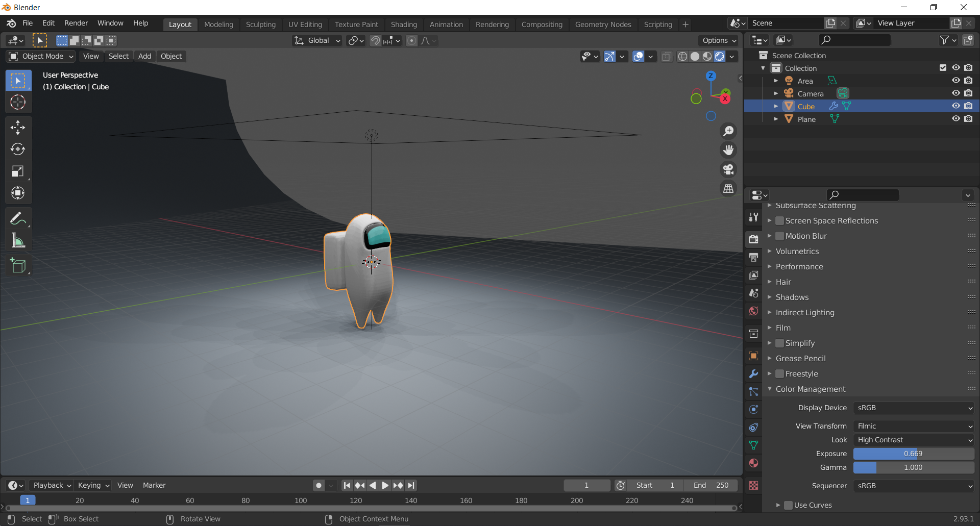Switch to wireframe viewport shading
The height and width of the screenshot is (526, 980).
tap(682, 57)
